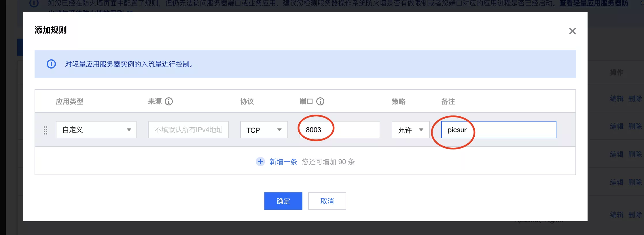The width and height of the screenshot is (644, 235).
Task: Click 删除 in the first background row
Action: [x=635, y=99]
